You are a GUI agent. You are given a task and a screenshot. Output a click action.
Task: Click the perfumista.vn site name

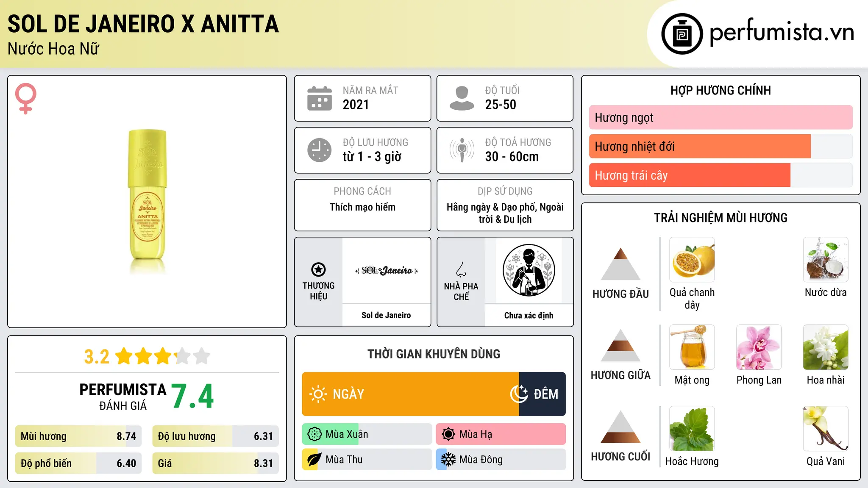coord(782,32)
